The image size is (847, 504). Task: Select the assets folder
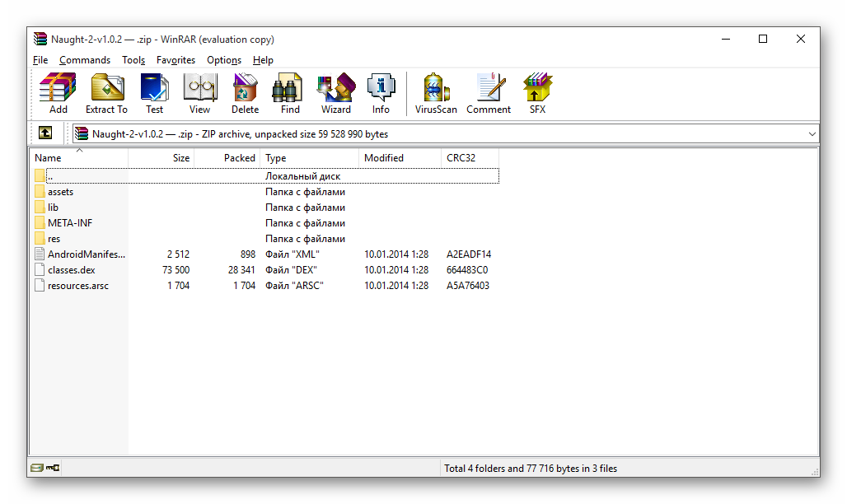(60, 192)
